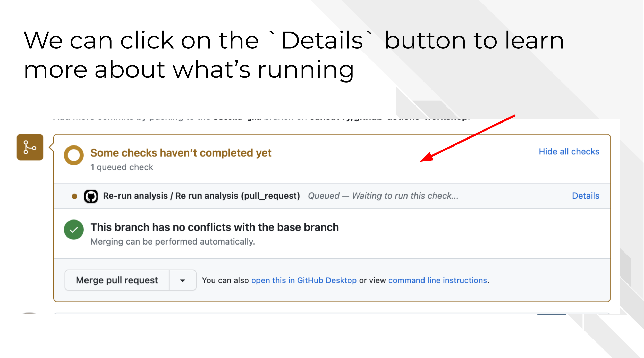Click the Queued waiting status message
644x358 pixels.
click(383, 196)
